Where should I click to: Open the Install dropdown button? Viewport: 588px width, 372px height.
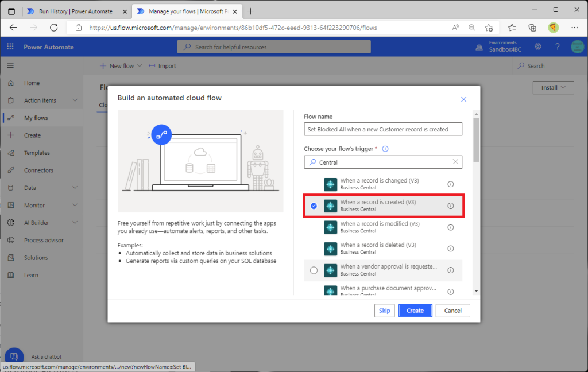553,87
